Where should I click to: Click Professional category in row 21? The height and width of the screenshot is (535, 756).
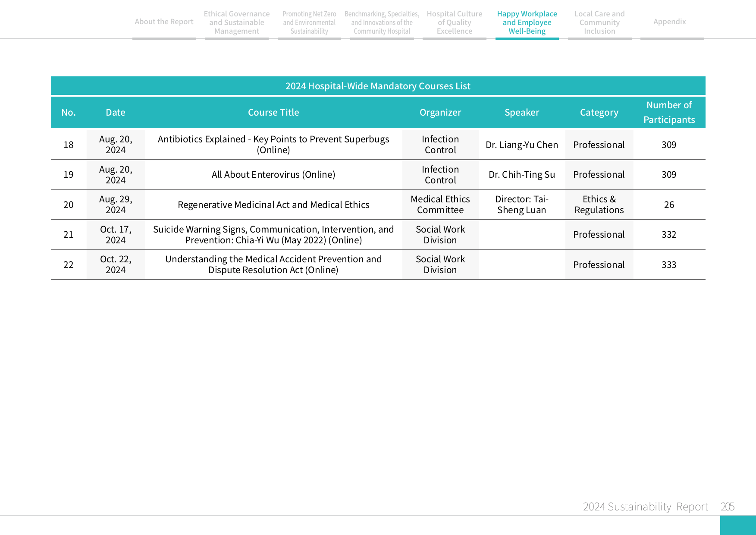(x=599, y=235)
